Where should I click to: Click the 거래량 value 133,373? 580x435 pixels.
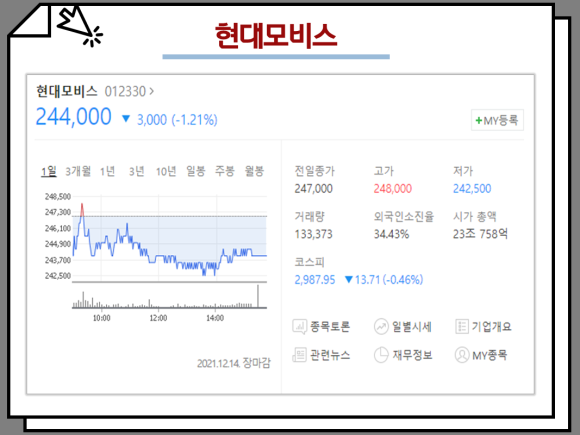(313, 234)
